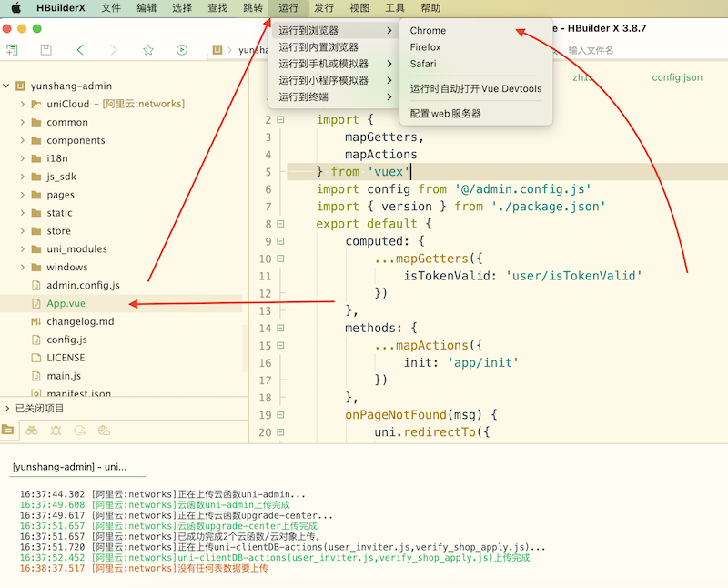Expand the uniCloud folder
The image size is (728, 588).
pyautogui.click(x=22, y=104)
